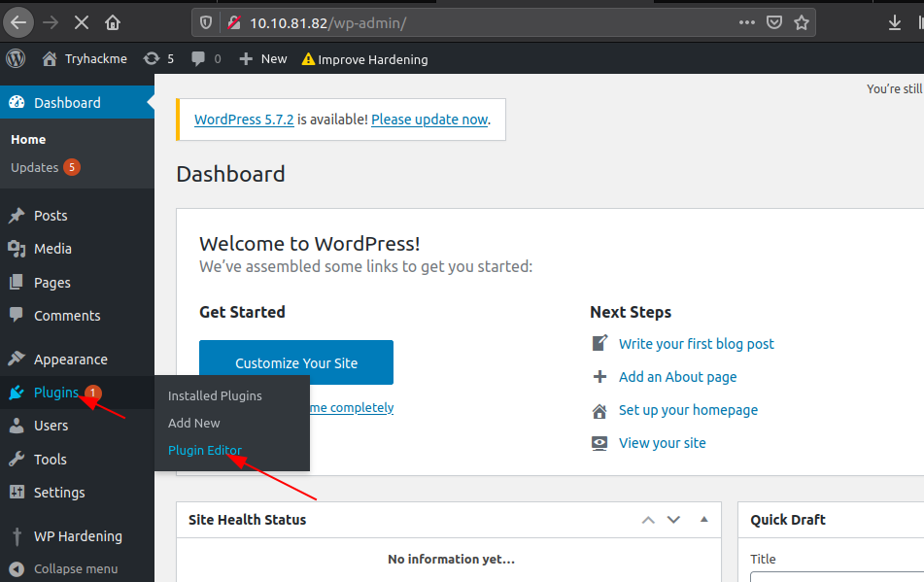This screenshot has height=582, width=924.
Task: Open the Posts menu
Action: coord(77,216)
